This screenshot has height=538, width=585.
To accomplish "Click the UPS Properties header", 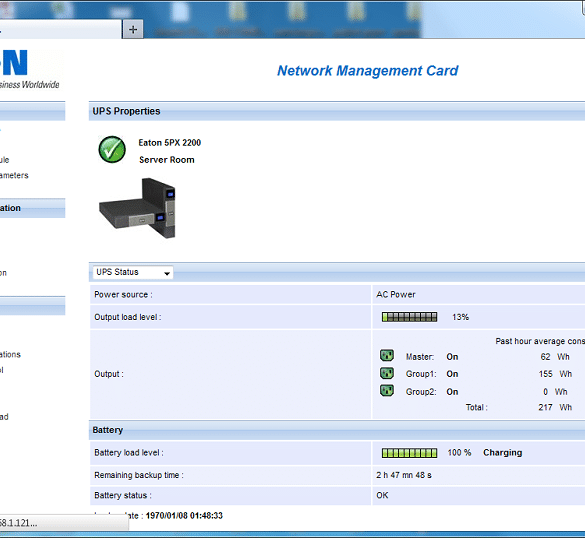I will pyautogui.click(x=126, y=111).
